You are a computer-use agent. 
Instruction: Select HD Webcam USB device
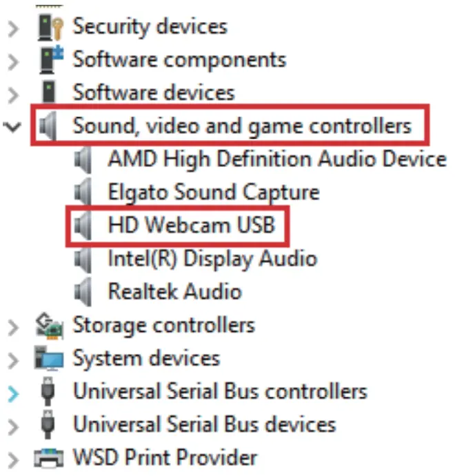[x=191, y=225]
